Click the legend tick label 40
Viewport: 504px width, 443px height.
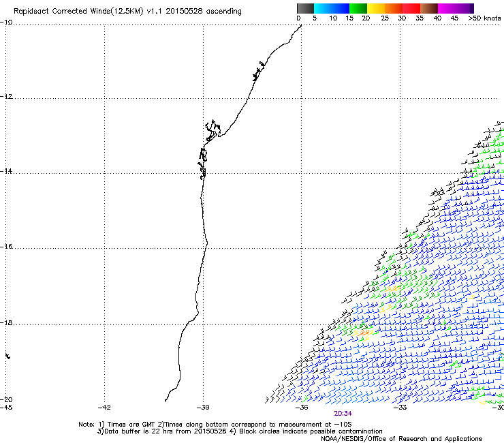[437, 18]
